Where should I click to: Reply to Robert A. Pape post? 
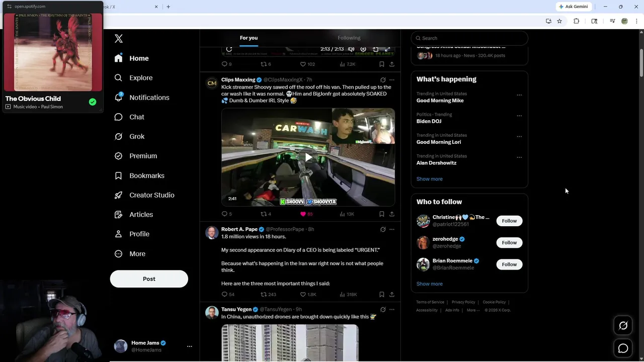coord(224,294)
